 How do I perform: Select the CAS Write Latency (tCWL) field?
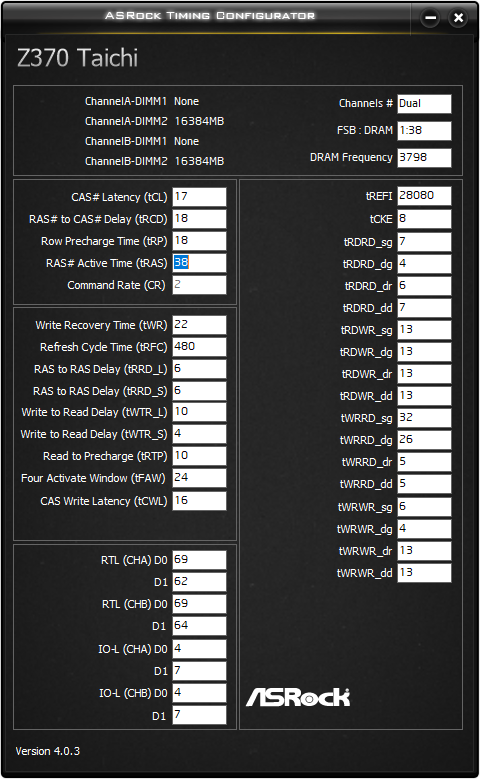coord(199,501)
